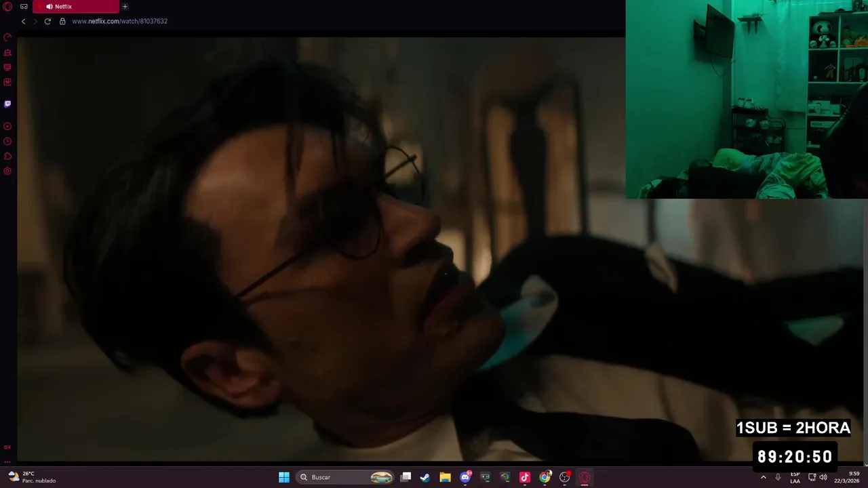Open a new tab with plus button
The width and height of the screenshot is (868, 488).
(125, 7)
